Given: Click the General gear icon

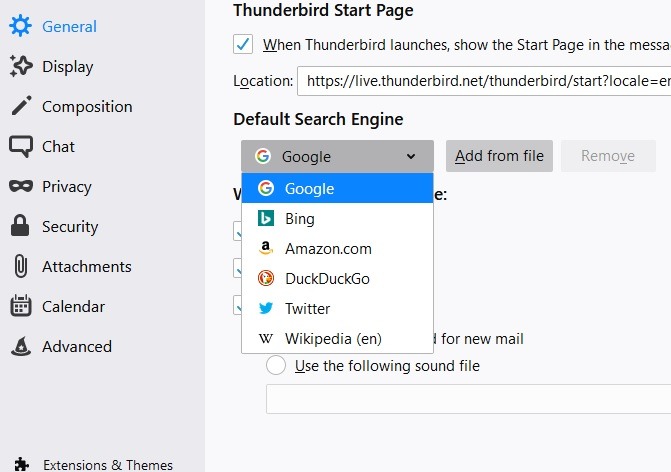Looking at the screenshot, I should 20,26.
